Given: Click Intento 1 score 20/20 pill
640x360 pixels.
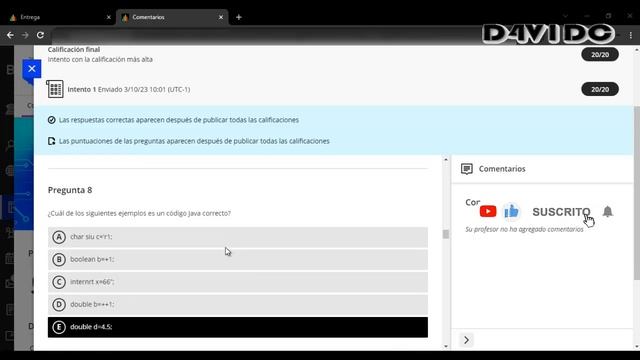Looking at the screenshot, I should click(600, 89).
